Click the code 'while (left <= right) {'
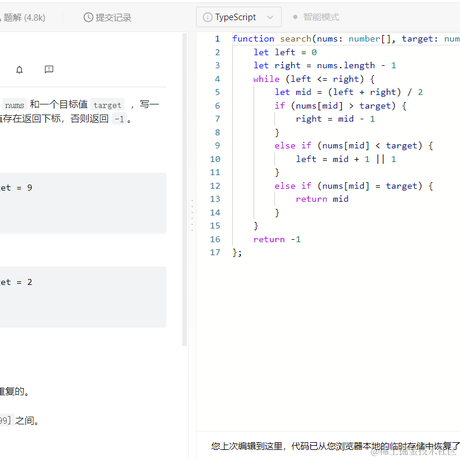 click(x=314, y=79)
